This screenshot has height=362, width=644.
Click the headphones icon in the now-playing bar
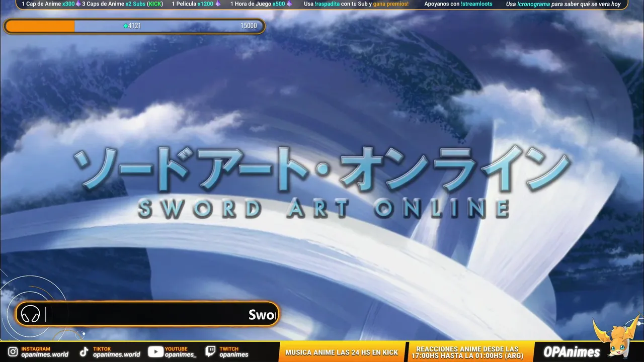tap(30, 315)
